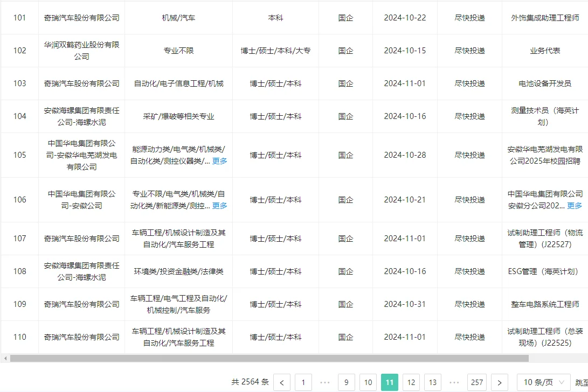Go to next page arrow
This screenshot has height=392, width=588.
tap(499, 382)
